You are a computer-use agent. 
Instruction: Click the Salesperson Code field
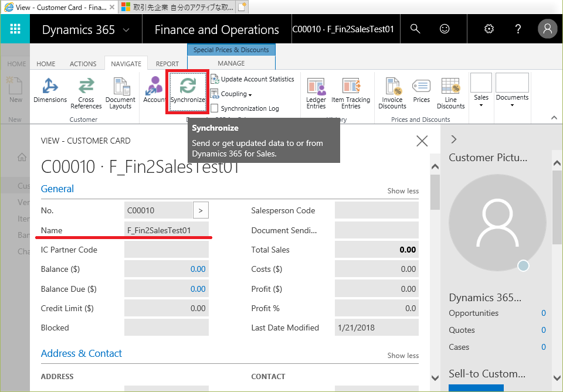coord(377,210)
